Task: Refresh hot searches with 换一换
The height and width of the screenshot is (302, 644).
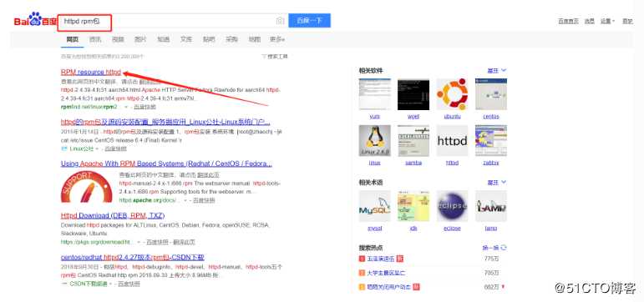Action: pos(494,248)
